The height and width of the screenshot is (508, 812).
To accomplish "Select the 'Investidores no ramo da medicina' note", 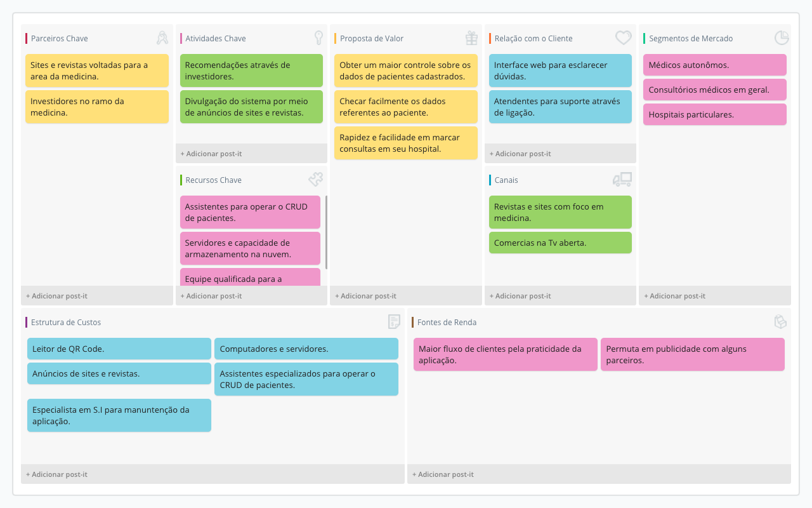I will [x=96, y=107].
